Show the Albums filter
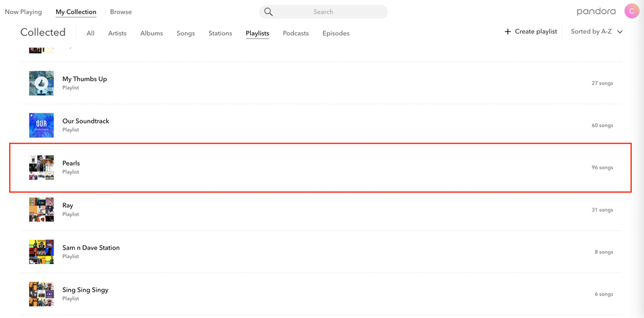Screen dimensions: 644x318 pyautogui.click(x=151, y=33)
